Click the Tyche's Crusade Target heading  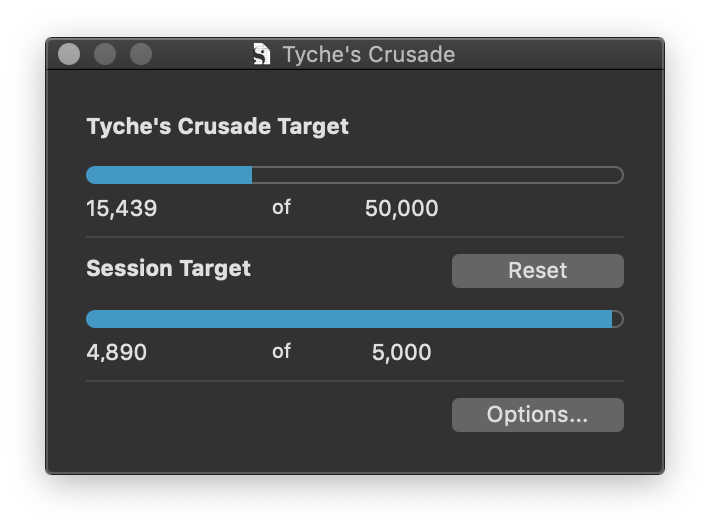[x=218, y=127]
